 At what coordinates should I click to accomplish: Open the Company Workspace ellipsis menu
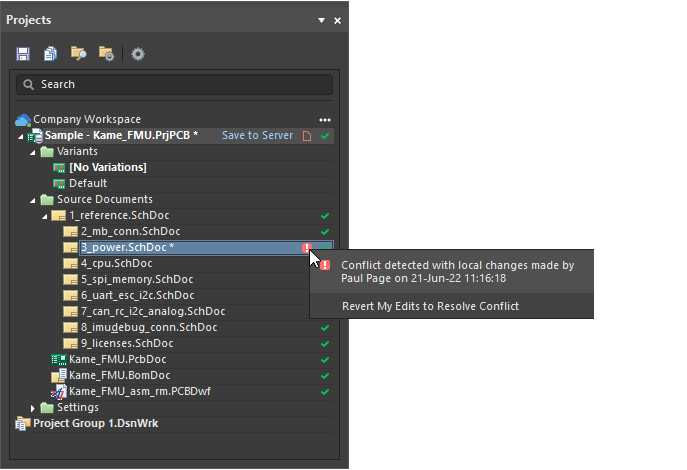[x=325, y=120]
